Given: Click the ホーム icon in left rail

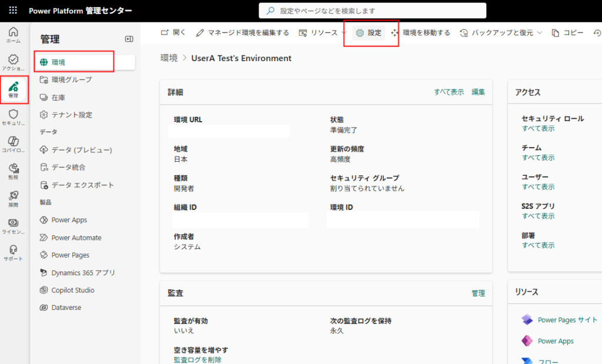Looking at the screenshot, I should (x=13, y=35).
